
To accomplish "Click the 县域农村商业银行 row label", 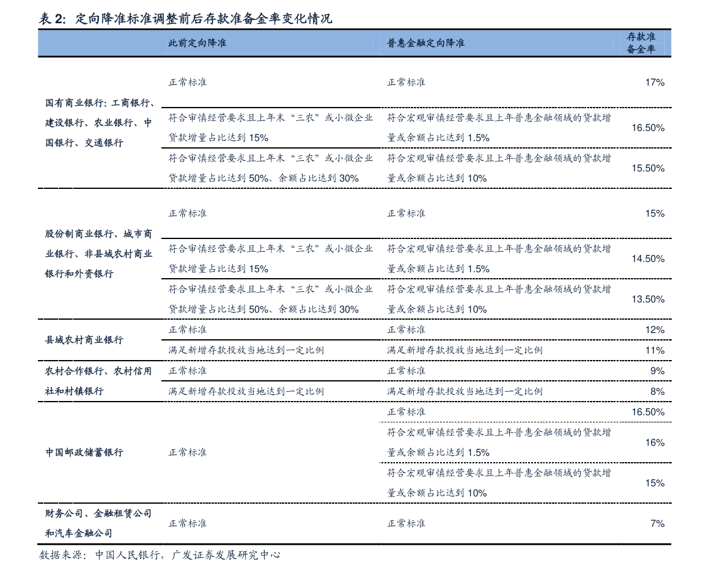I will (84, 340).
